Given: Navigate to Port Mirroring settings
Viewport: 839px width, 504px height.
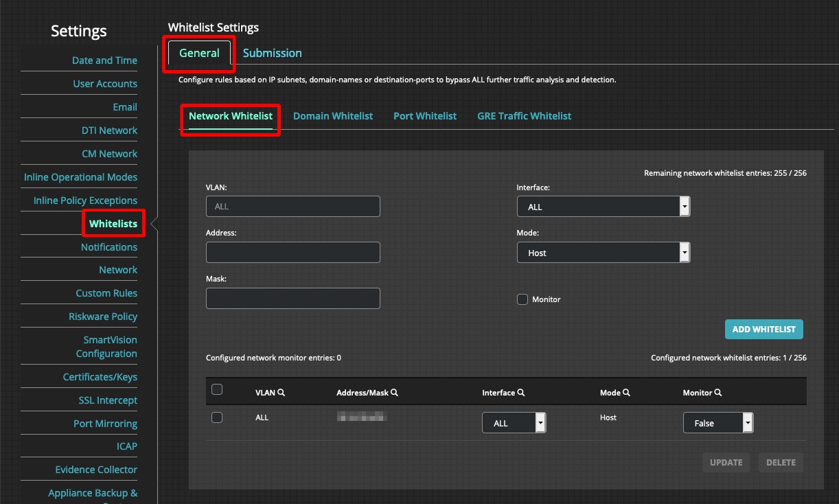Looking at the screenshot, I should [x=105, y=423].
